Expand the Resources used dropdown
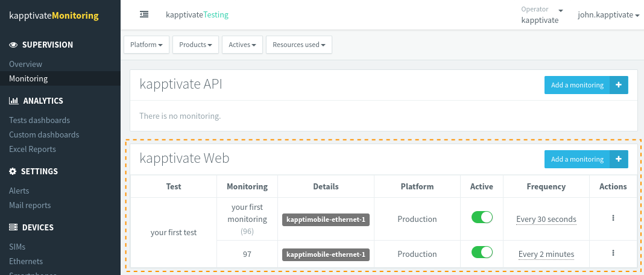The width and height of the screenshot is (644, 275). point(298,45)
